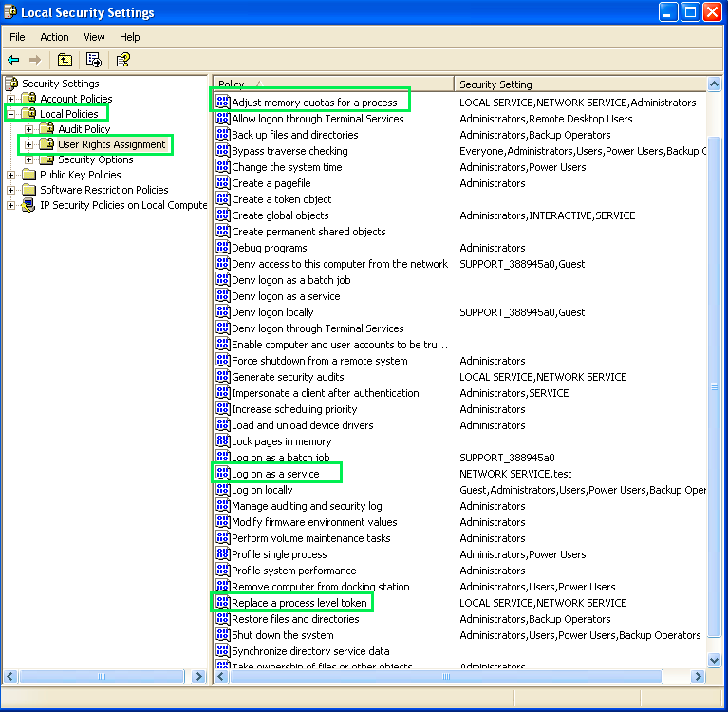The image size is (728, 712).
Task: Select Adjust memory quotas for a process
Action: coord(314,103)
